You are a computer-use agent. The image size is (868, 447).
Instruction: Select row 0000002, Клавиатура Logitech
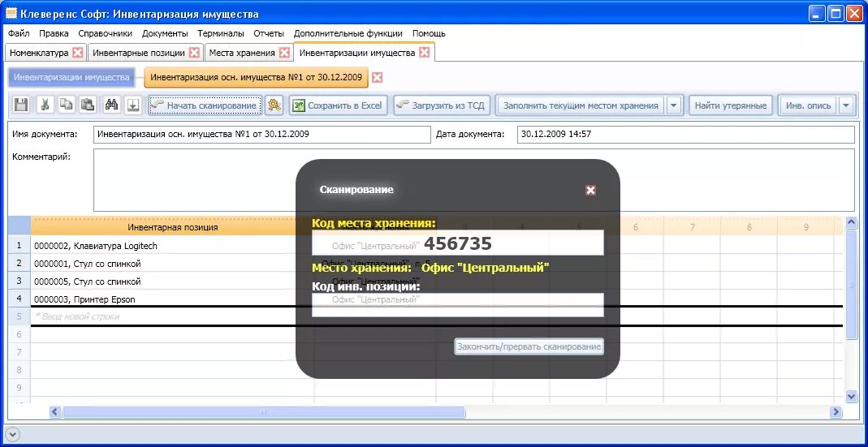[173, 245]
